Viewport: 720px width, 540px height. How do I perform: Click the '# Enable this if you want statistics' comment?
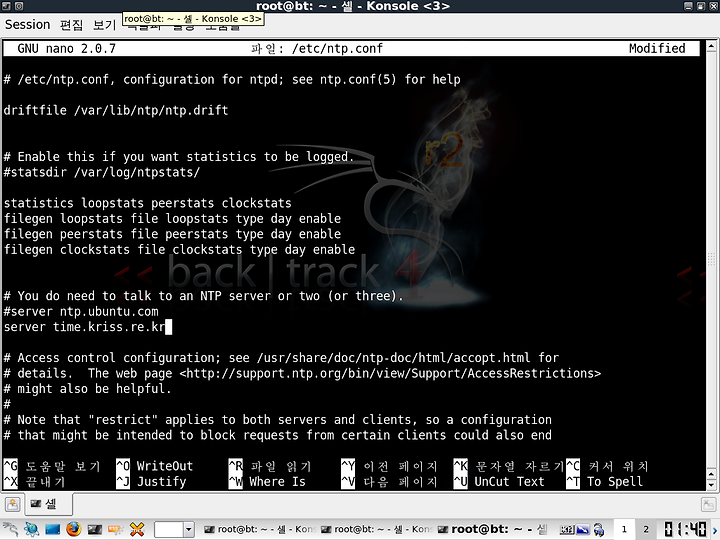coord(179,157)
